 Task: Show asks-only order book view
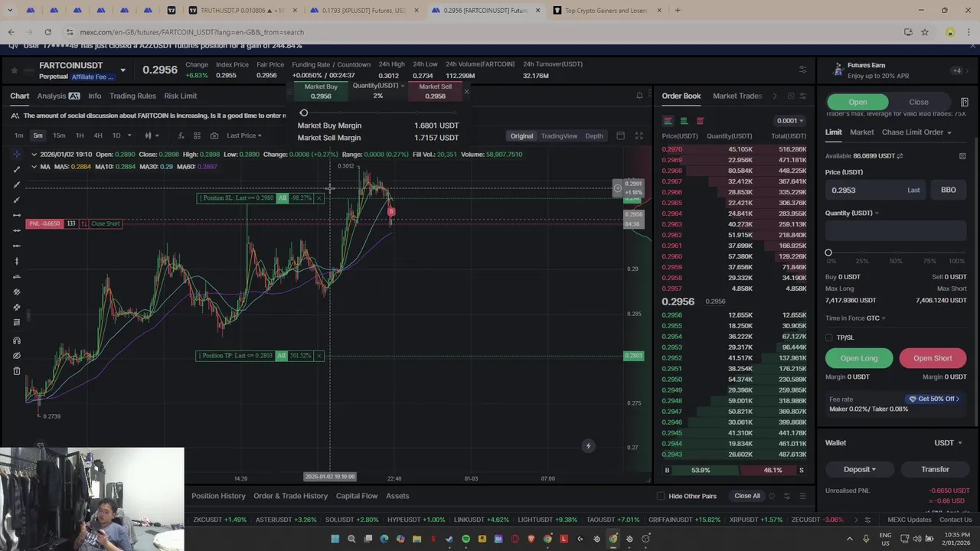[700, 121]
